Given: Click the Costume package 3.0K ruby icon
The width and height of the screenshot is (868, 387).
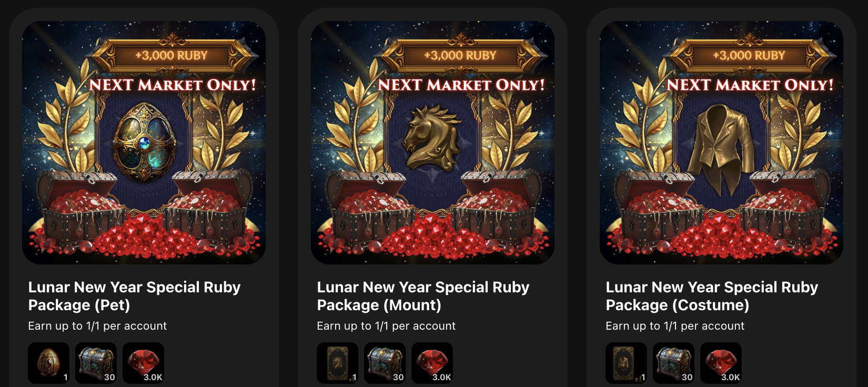Looking at the screenshot, I should (x=721, y=363).
